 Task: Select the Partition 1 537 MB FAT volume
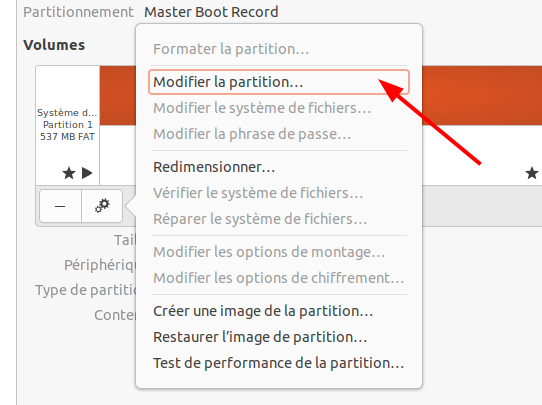tap(68, 125)
